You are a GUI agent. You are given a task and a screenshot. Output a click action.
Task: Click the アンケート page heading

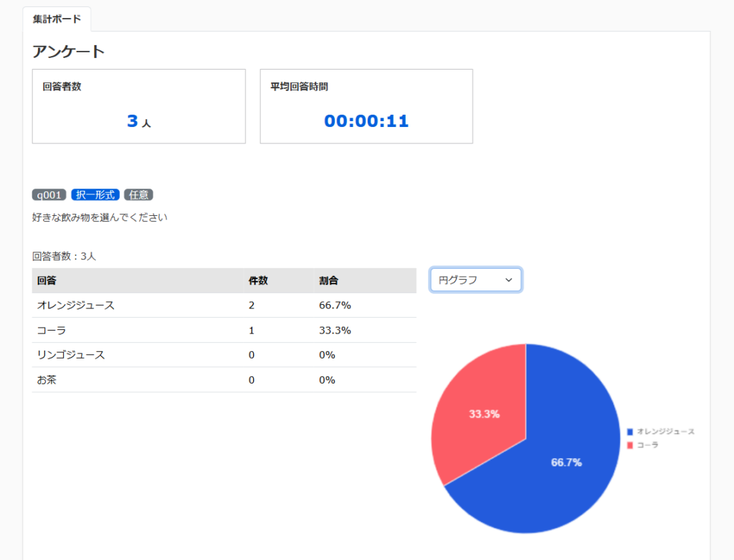pyautogui.click(x=68, y=52)
